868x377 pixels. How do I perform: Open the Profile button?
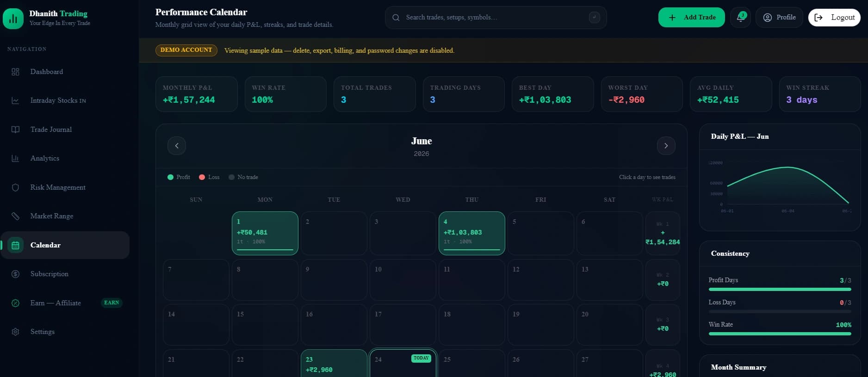(x=779, y=17)
